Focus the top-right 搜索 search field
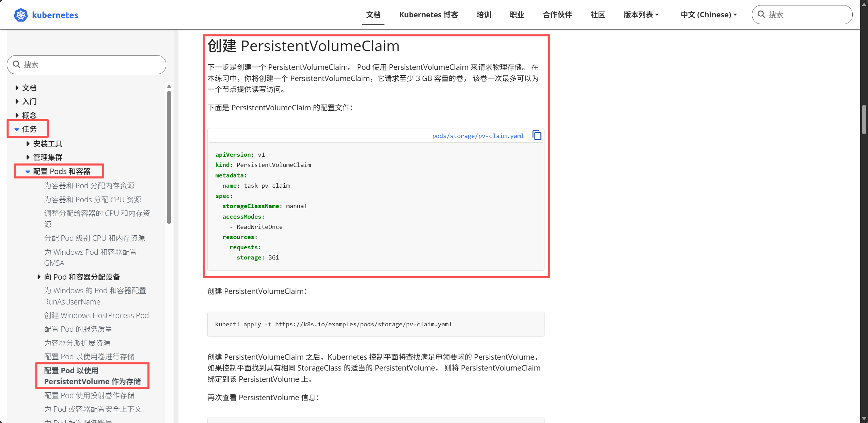The width and height of the screenshot is (868, 423). pyautogui.click(x=802, y=15)
